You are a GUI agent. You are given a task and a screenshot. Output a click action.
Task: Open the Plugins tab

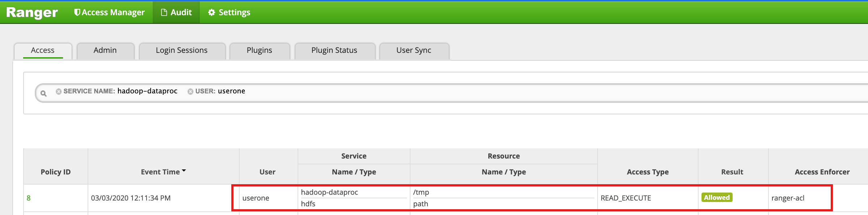tap(259, 50)
